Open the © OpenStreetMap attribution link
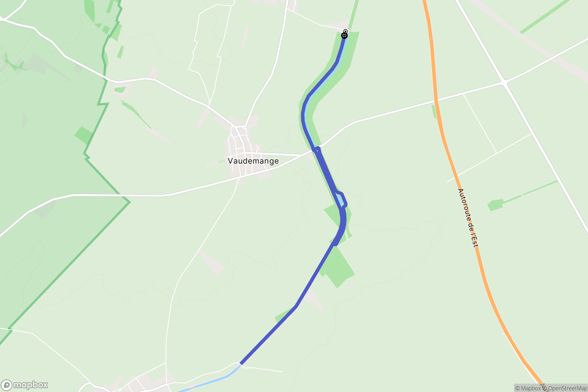This screenshot has height=392, width=588. 564,388
